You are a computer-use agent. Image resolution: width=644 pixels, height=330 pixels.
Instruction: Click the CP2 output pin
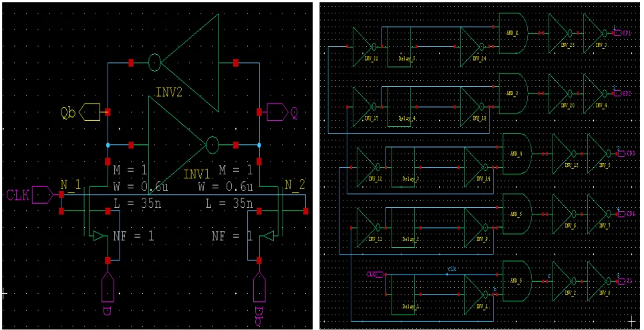(x=618, y=94)
